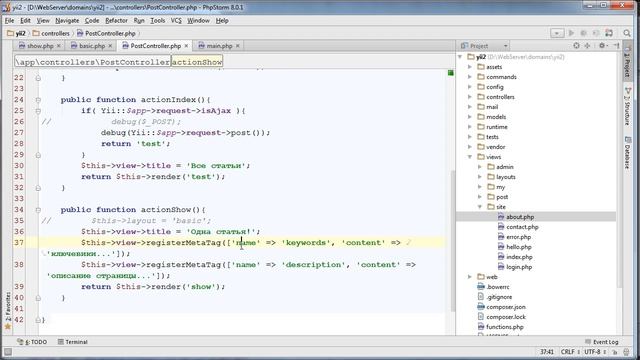Open Project panel settings gear
The width and height of the screenshot is (640, 360).
(602, 46)
